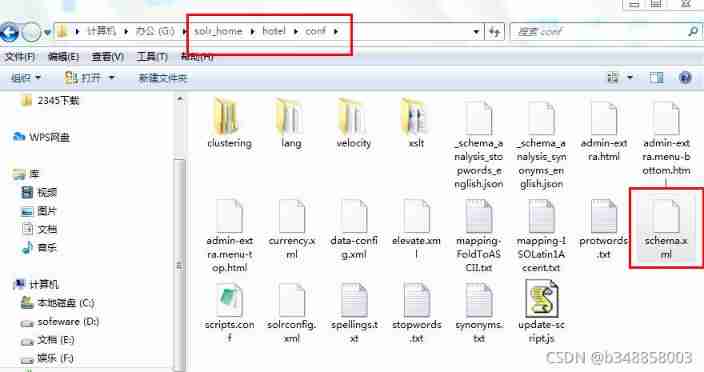
Task: Open the Help question mark icon
Action: tap(685, 78)
